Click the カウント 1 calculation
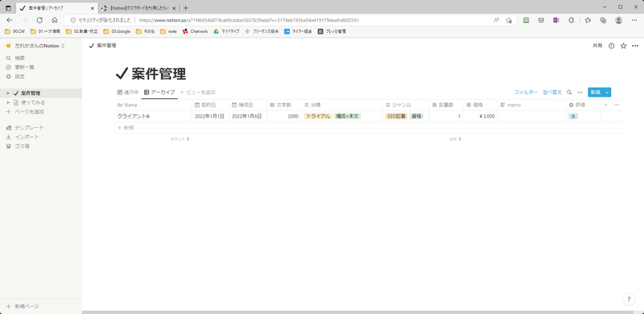This screenshot has height=314, width=644. (x=180, y=139)
